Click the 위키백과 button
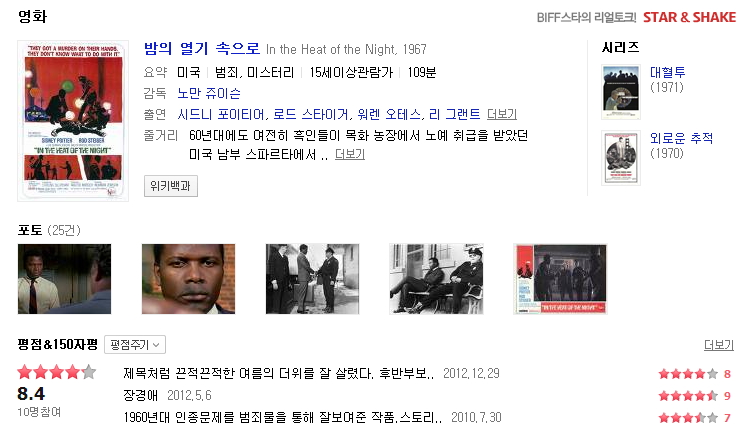The image size is (751, 442). point(171,186)
